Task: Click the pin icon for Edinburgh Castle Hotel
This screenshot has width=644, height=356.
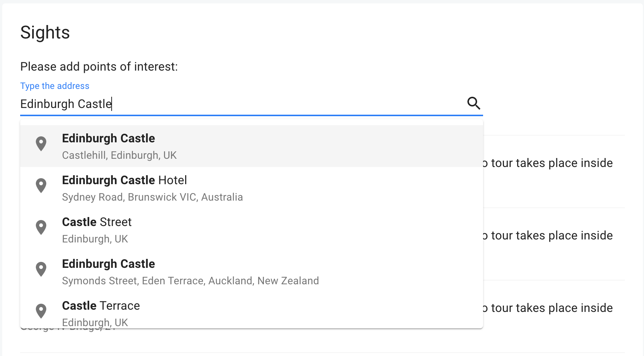Action: point(41,185)
